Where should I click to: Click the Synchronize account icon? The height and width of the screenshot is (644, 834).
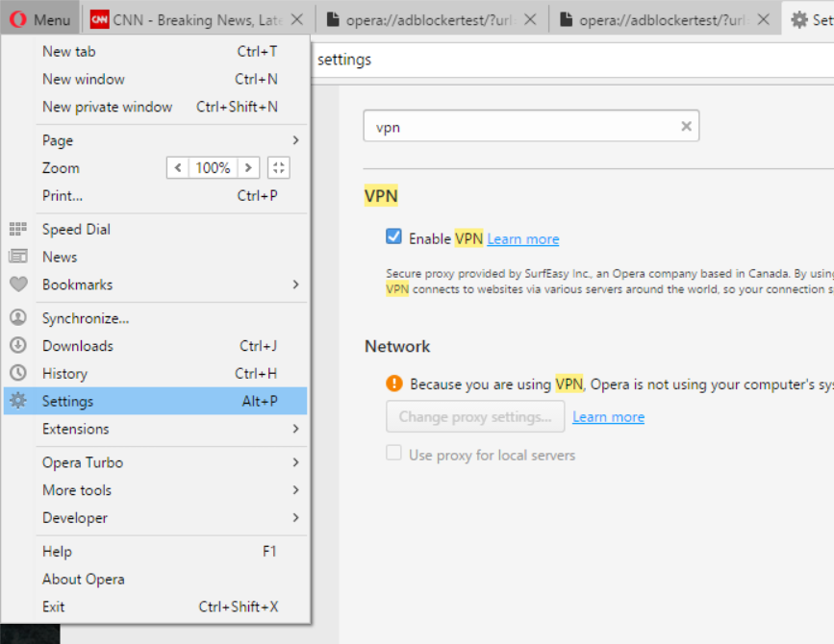(x=18, y=318)
